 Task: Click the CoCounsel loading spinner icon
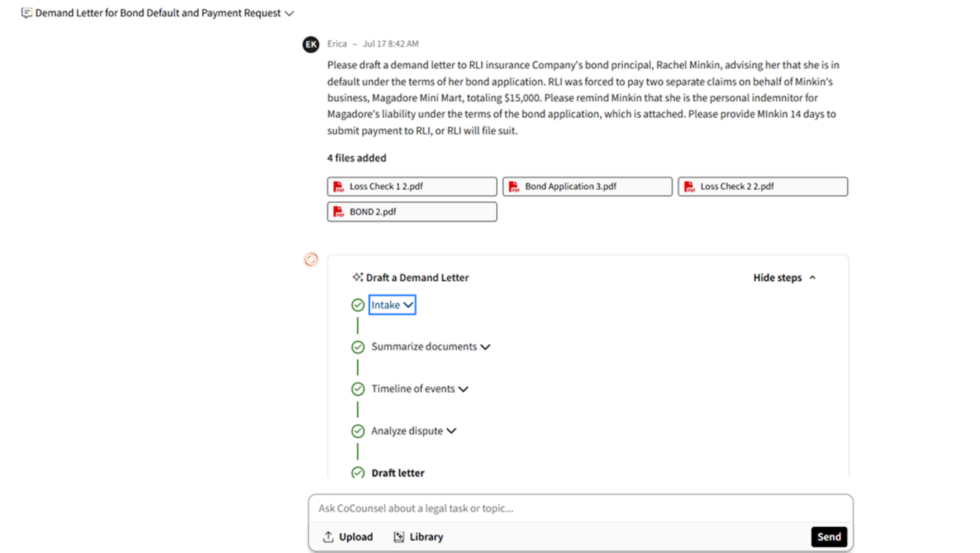[x=311, y=260]
